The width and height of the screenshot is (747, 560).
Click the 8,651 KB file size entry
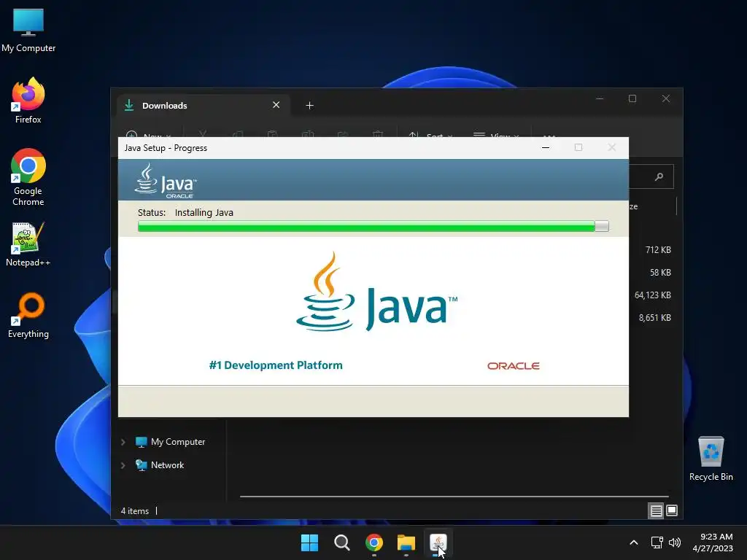coord(654,318)
